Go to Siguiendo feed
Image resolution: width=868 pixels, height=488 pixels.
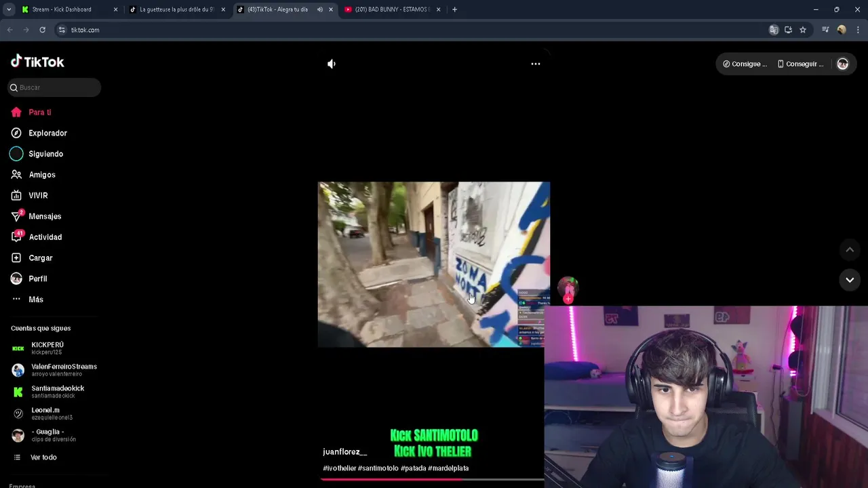tap(37, 154)
